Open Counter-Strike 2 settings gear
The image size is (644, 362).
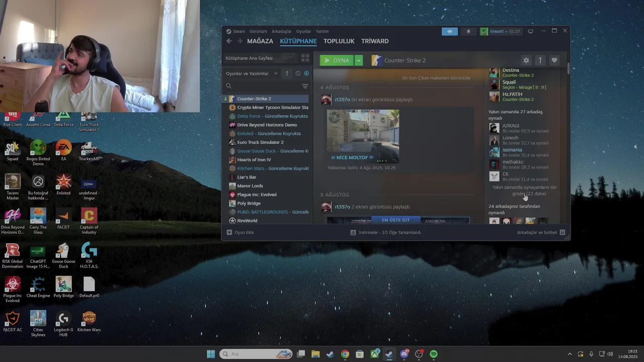coord(526,60)
